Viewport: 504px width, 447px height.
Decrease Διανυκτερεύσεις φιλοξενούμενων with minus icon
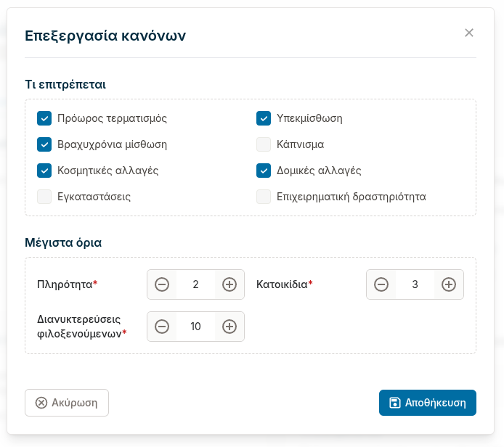coord(162,327)
